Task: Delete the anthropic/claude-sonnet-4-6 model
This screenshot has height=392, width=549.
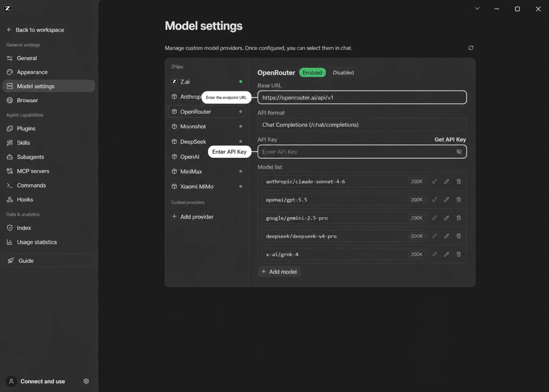Action: 458,182
